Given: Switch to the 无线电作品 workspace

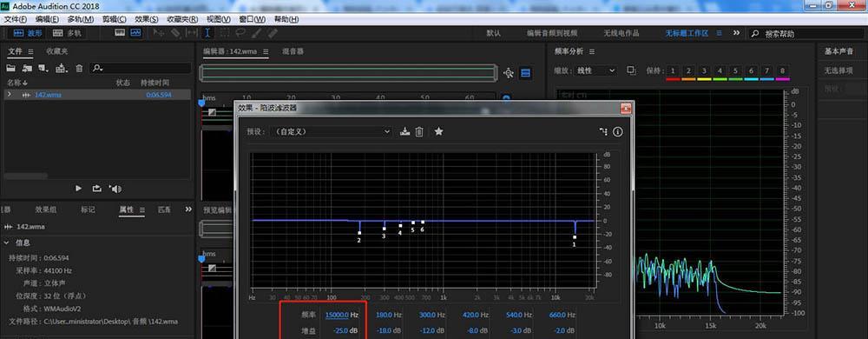Looking at the screenshot, I should (x=621, y=33).
